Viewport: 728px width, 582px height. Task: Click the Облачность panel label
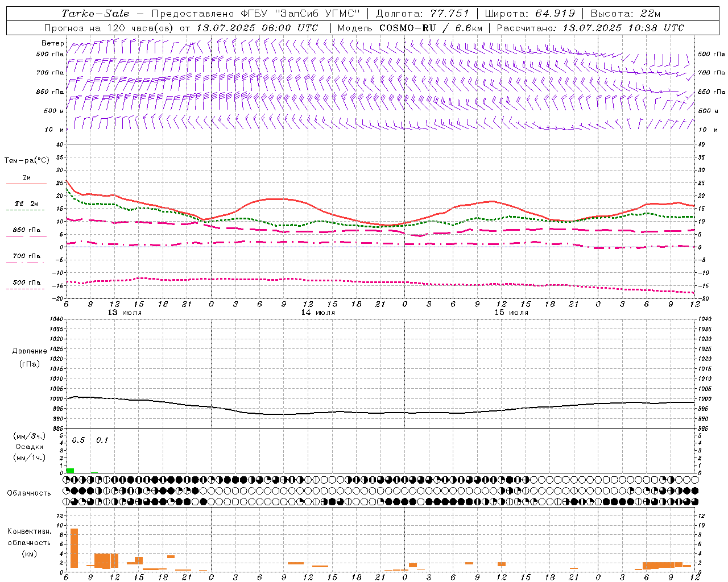coord(29,493)
